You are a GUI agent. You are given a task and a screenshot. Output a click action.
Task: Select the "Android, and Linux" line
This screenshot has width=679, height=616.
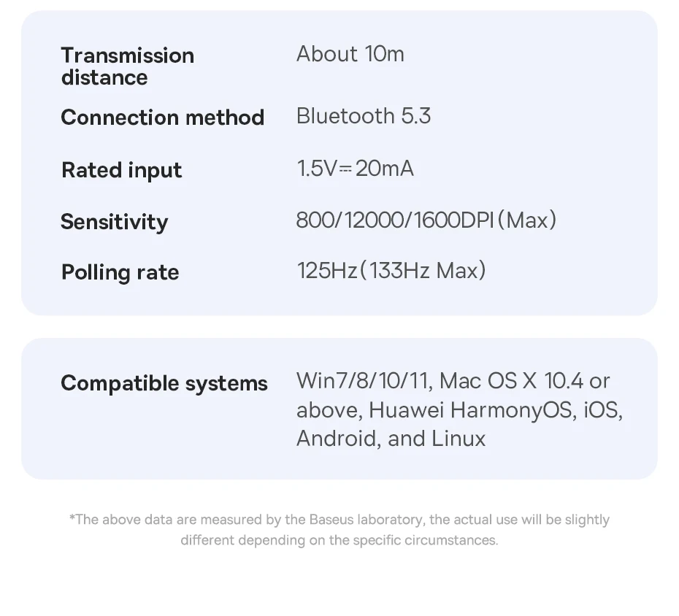[391, 439]
